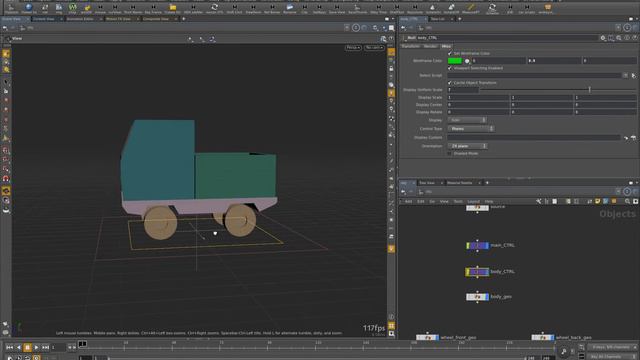The width and height of the screenshot is (640, 360).
Task: Open the Edit menu in network editor
Action: tap(420, 202)
